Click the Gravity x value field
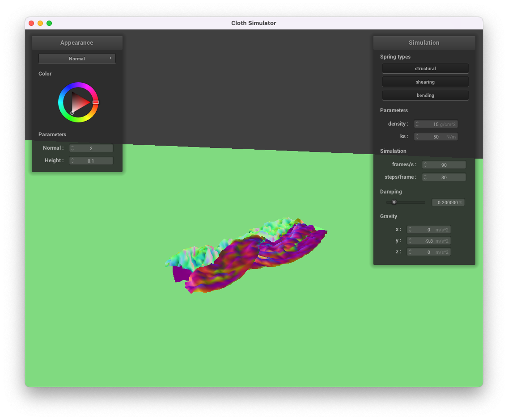The width and height of the screenshot is (508, 420). (428, 230)
